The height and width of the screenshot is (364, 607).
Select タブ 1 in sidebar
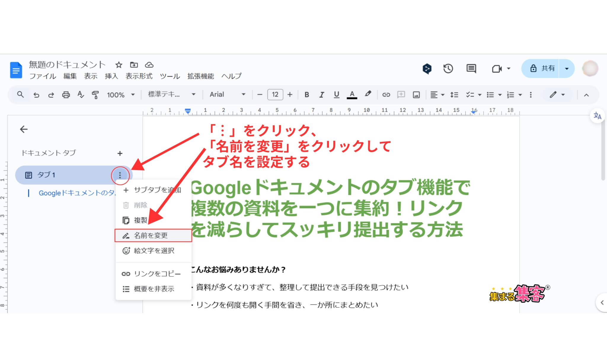coord(64,175)
